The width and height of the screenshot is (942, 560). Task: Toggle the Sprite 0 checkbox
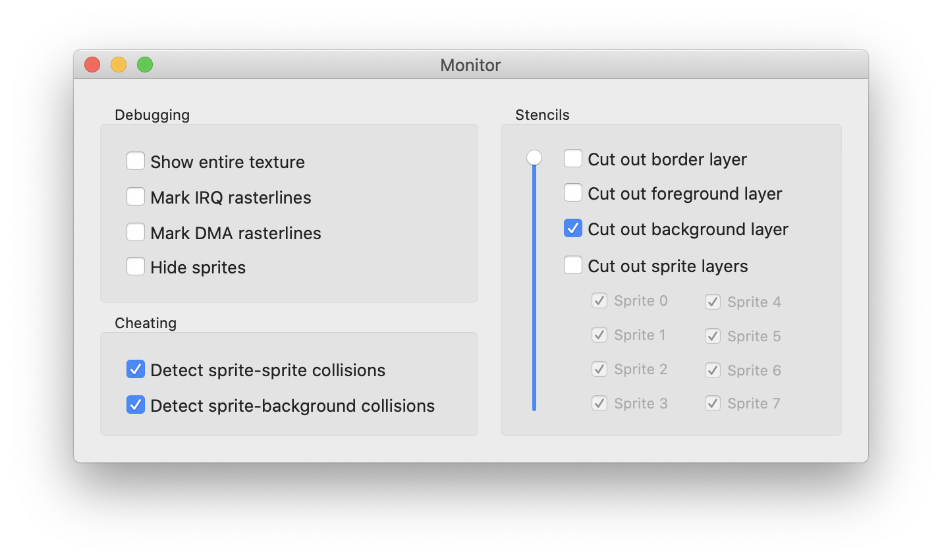point(599,300)
